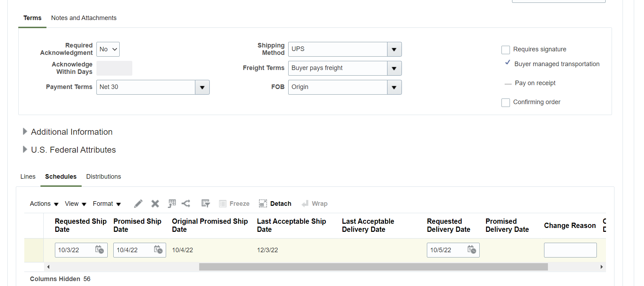
Task: Expand the Additional Information section
Action: pos(25,131)
